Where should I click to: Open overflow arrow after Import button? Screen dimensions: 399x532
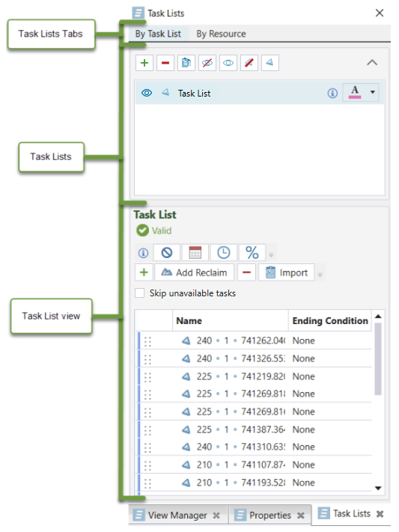pos(320,275)
